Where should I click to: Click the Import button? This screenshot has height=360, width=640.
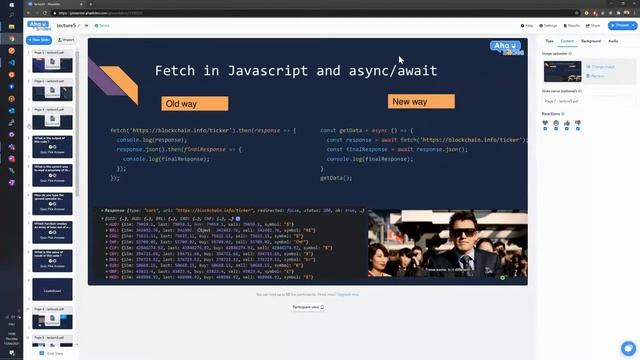point(66,40)
